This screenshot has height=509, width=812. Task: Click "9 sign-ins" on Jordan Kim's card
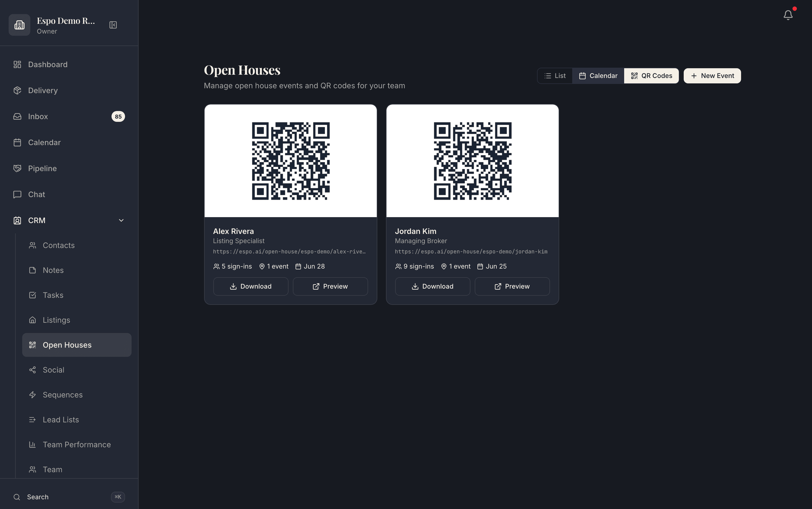point(415,266)
